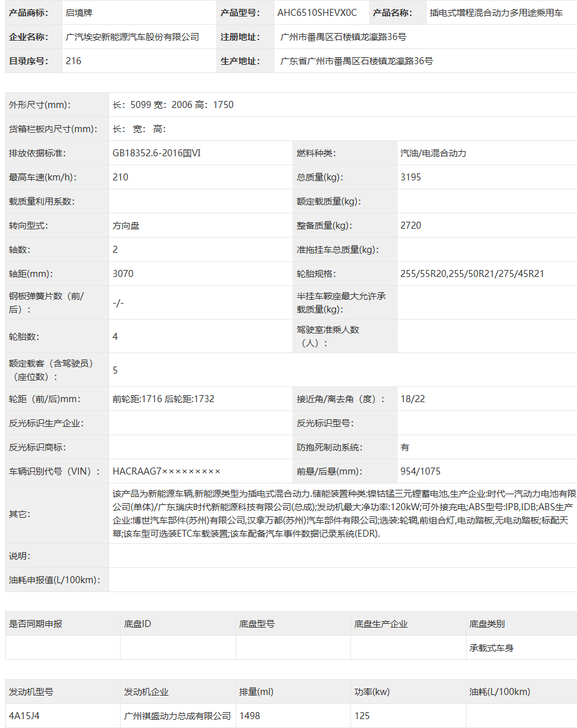
Task: Click the 排量(ml) column header
Action: click(x=256, y=692)
